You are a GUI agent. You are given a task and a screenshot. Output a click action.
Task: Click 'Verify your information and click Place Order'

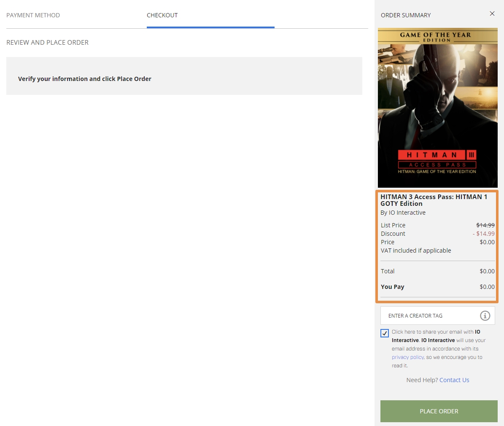click(x=84, y=79)
